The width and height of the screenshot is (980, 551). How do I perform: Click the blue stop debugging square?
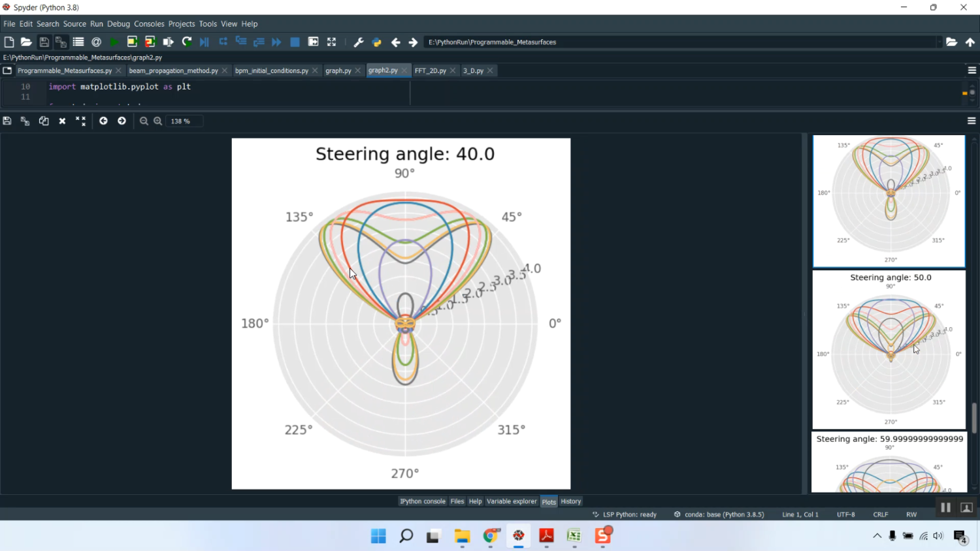click(x=295, y=42)
